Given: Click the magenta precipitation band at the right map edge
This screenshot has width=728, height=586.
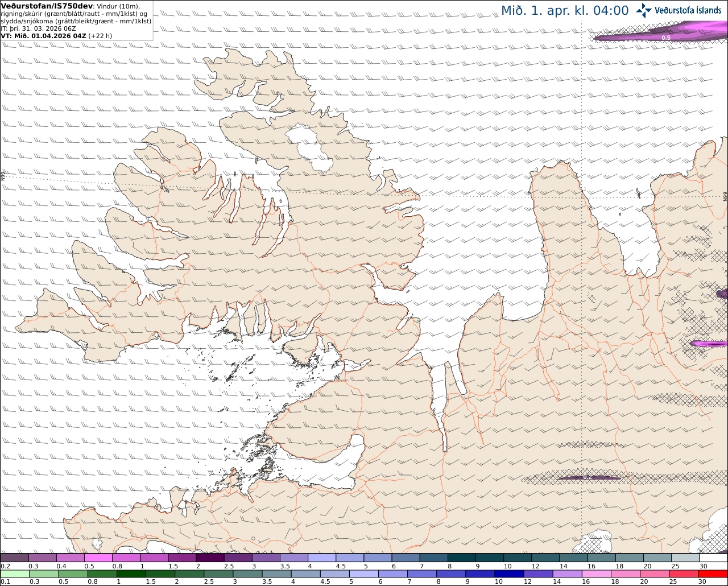Looking at the screenshot, I should [709, 344].
